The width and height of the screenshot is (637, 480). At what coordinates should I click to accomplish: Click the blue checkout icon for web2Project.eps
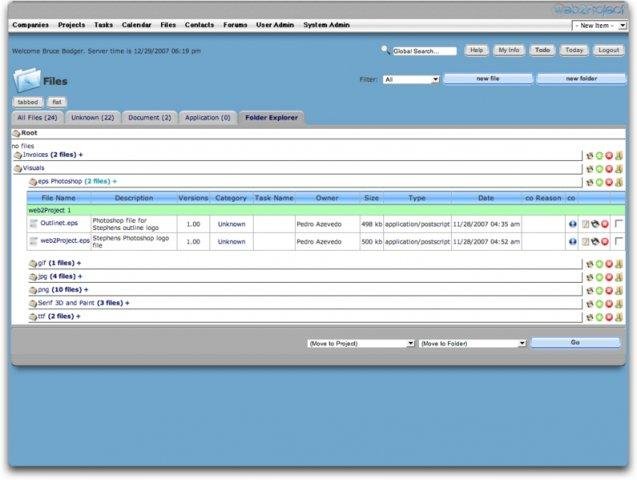[572, 241]
